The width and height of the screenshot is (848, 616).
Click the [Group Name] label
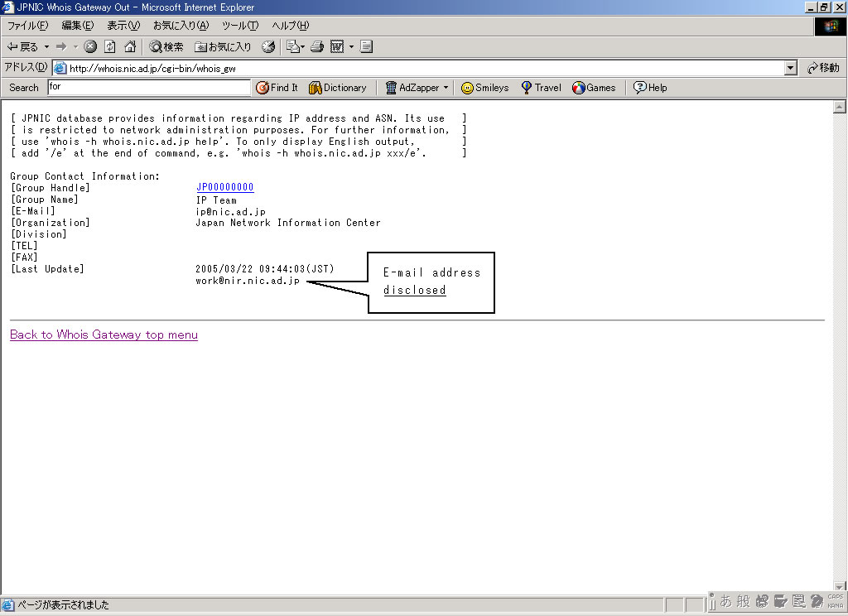[x=45, y=199]
